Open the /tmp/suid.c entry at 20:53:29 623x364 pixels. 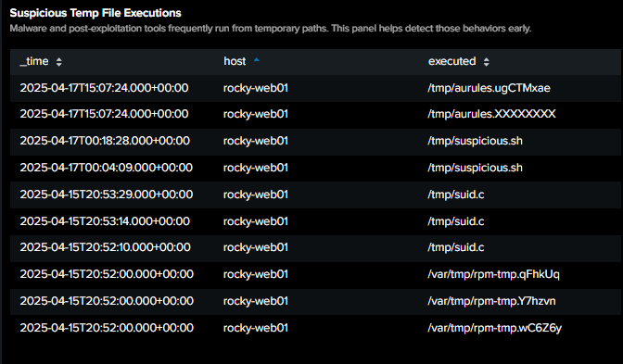(456, 195)
